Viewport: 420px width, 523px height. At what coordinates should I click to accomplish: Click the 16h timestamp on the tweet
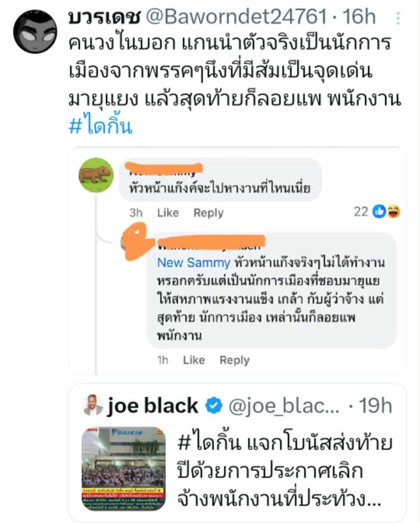click(x=359, y=17)
